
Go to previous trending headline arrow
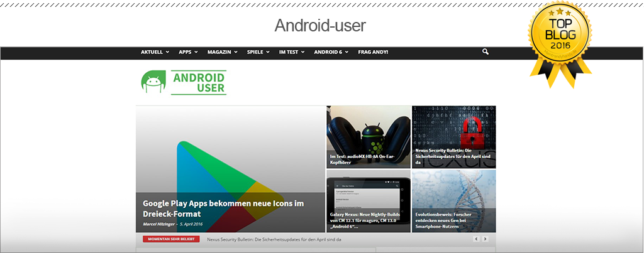click(477, 239)
